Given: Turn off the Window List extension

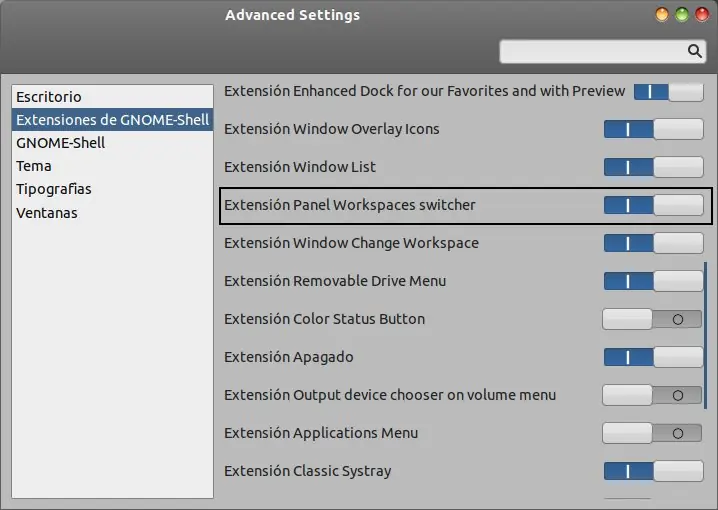Looking at the screenshot, I should pos(653,167).
